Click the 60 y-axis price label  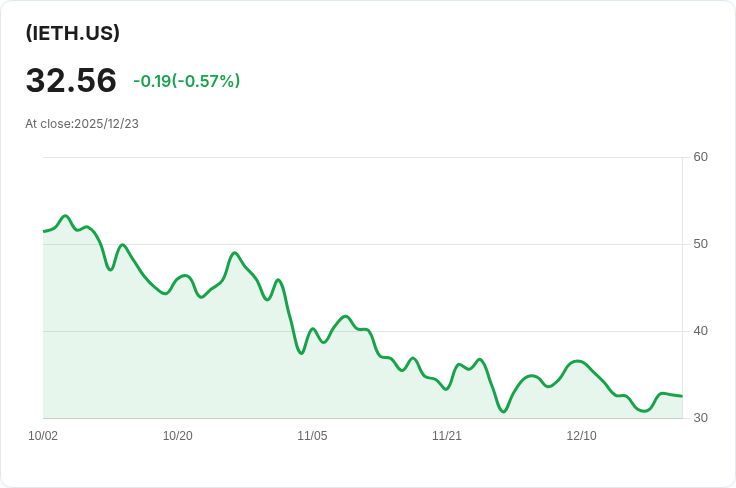700,157
